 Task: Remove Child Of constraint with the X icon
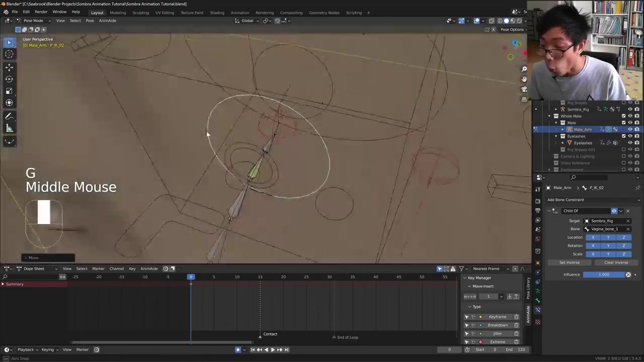[x=627, y=211]
